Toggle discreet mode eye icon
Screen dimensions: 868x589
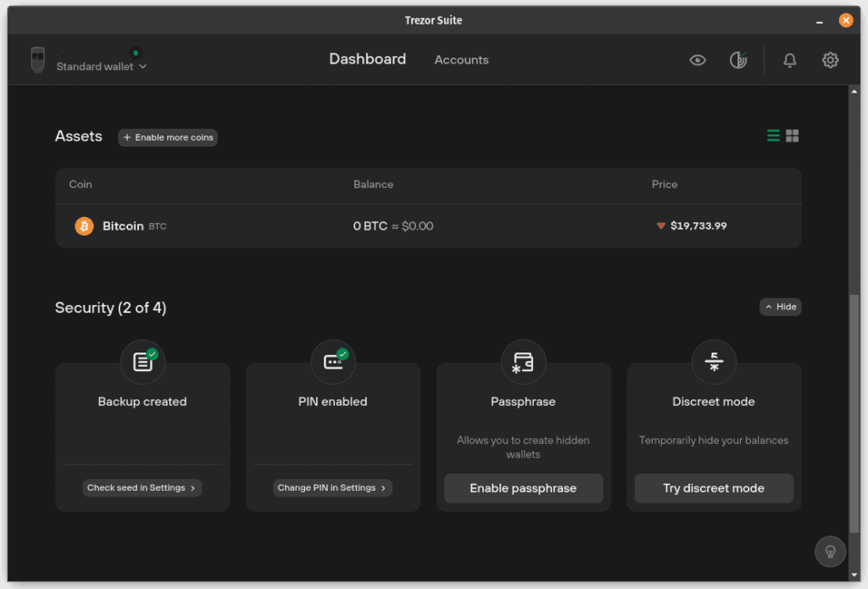point(698,60)
